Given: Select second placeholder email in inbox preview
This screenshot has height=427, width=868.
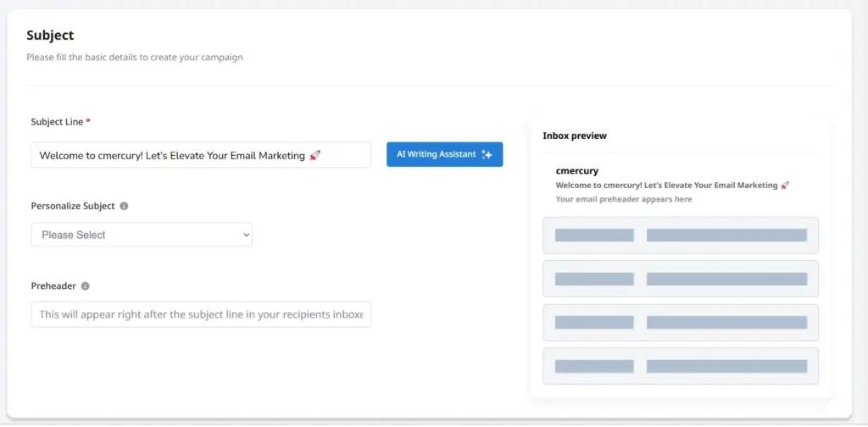Looking at the screenshot, I should pos(681,279).
